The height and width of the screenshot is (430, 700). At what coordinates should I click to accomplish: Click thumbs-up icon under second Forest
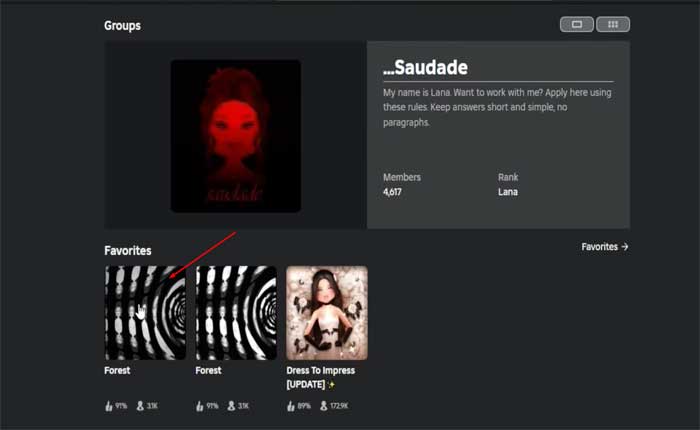pyautogui.click(x=200, y=406)
